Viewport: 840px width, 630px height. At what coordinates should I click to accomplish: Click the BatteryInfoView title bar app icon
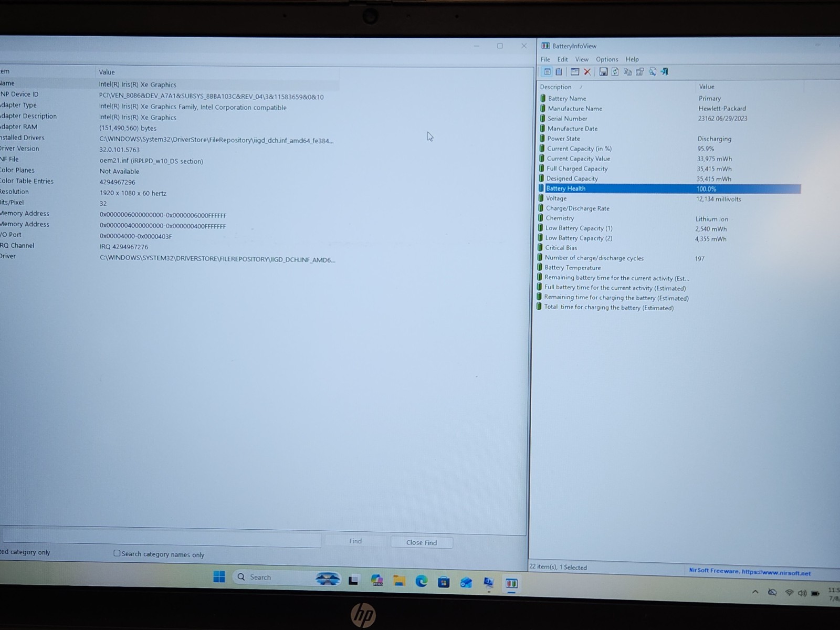(x=545, y=46)
